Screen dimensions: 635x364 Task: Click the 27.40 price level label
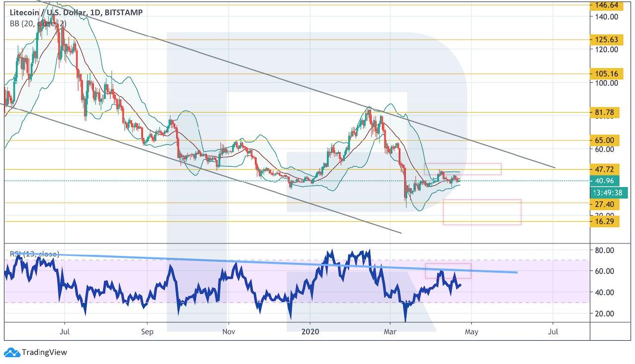pos(603,204)
